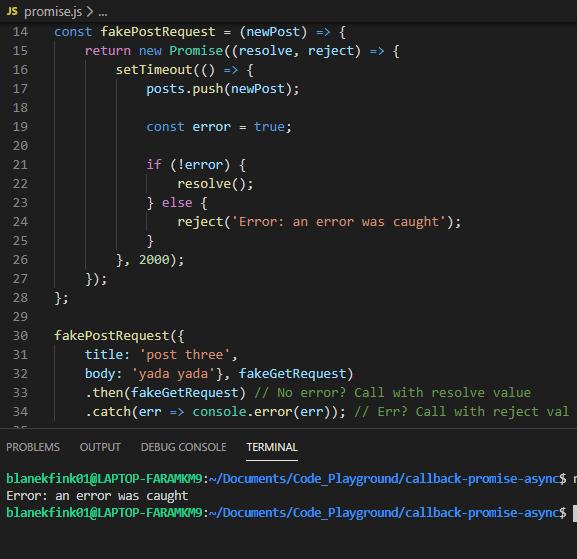Click the promise.js breadcrumb item
This screenshot has height=559, width=577.
(x=53, y=12)
